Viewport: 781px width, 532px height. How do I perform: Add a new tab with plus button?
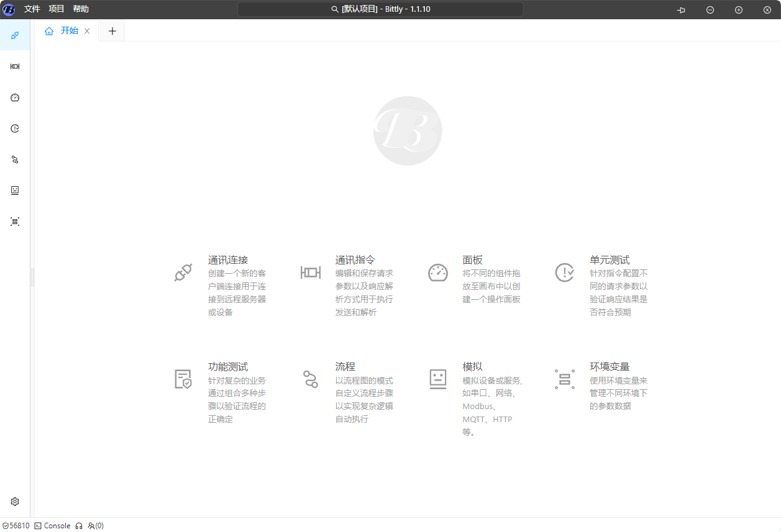click(112, 31)
